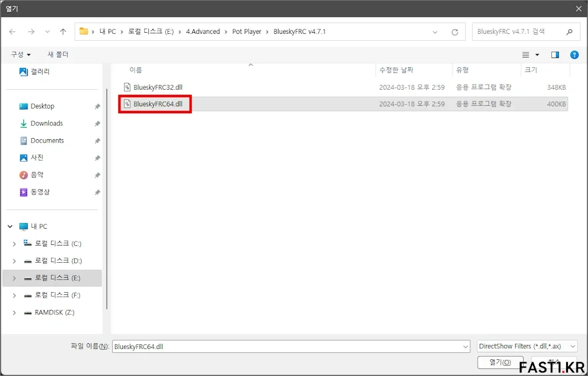588x376 pixels.
Task: Expand 로컬 디스크 (F:) node
Action: [14, 296]
